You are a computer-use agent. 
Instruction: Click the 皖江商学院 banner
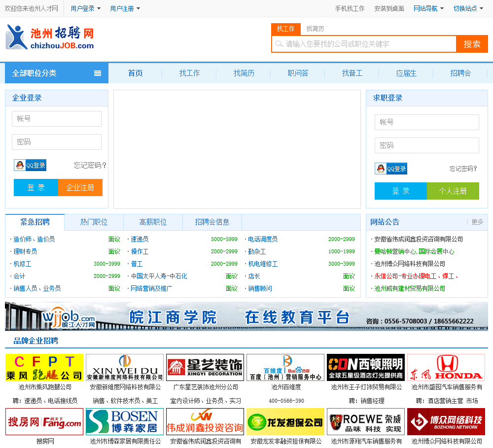(x=246, y=316)
